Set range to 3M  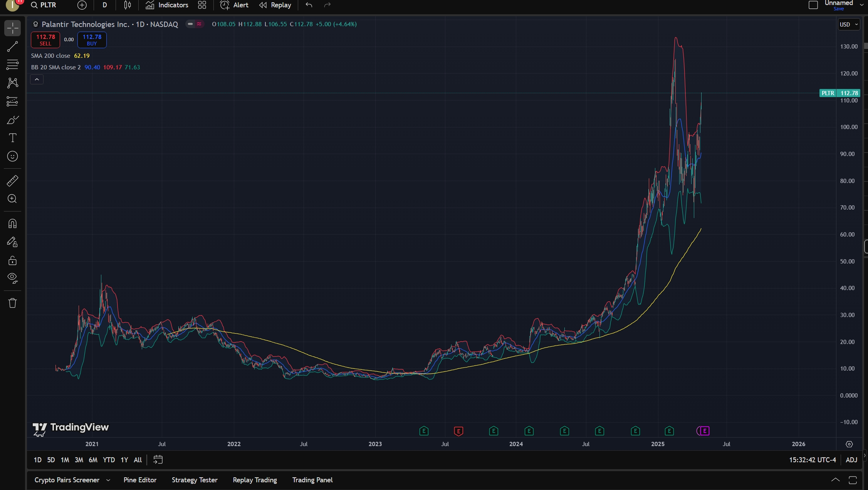click(x=79, y=460)
